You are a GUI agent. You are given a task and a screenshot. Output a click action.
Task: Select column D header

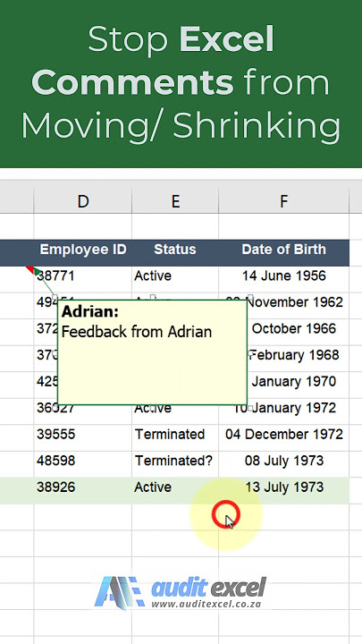click(83, 201)
